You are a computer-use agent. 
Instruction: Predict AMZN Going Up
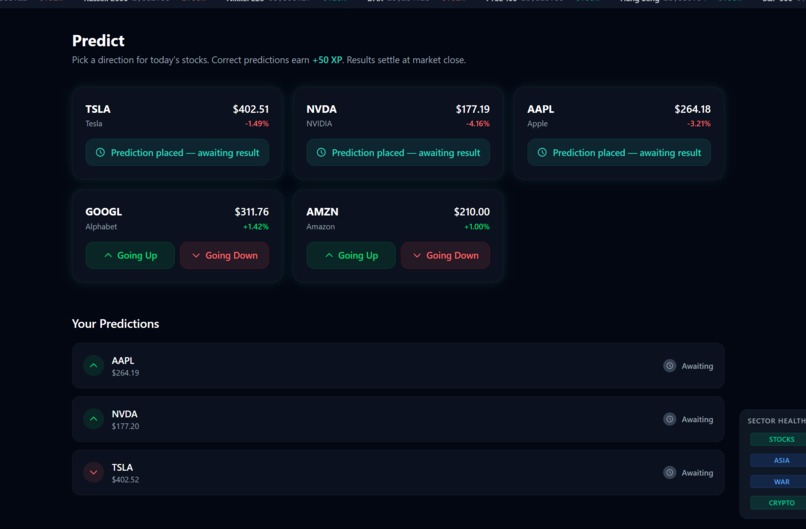pos(351,256)
